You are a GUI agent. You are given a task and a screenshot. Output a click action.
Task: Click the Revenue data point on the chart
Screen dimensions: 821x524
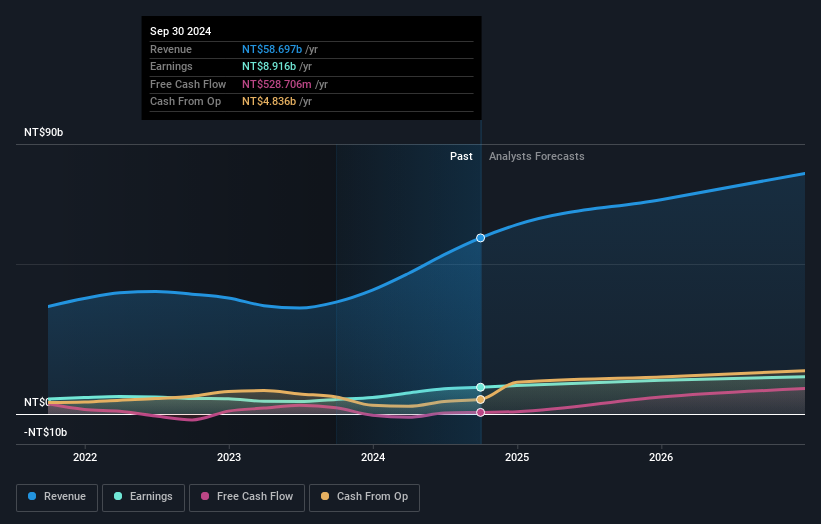pos(480,238)
